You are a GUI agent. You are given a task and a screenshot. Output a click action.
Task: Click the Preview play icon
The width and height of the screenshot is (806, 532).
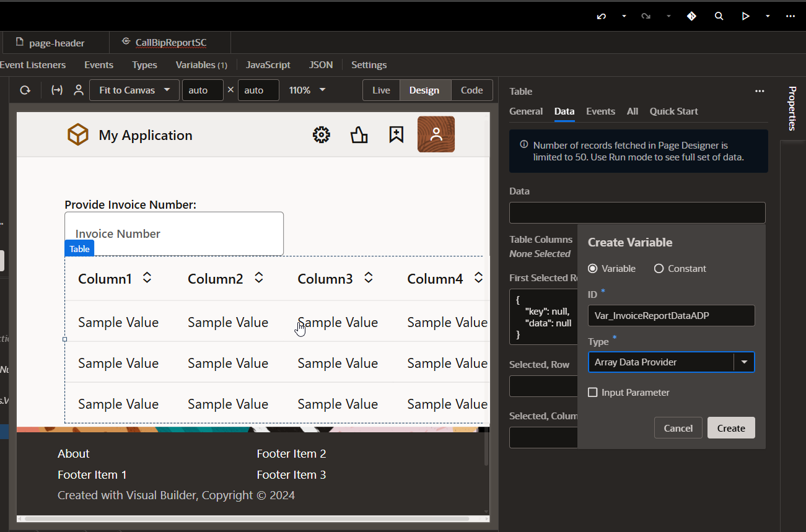click(745, 16)
